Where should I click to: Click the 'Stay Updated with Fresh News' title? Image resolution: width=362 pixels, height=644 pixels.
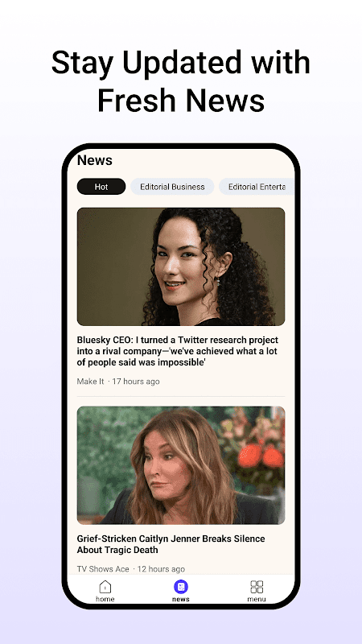(x=180, y=81)
